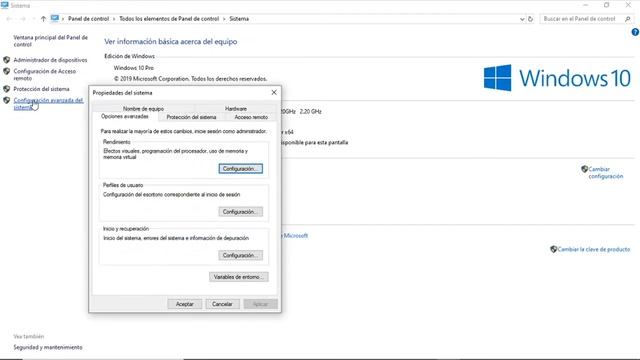640x360 pixels.
Task: Switch to Nombre de equipo tab
Action: click(x=143, y=109)
